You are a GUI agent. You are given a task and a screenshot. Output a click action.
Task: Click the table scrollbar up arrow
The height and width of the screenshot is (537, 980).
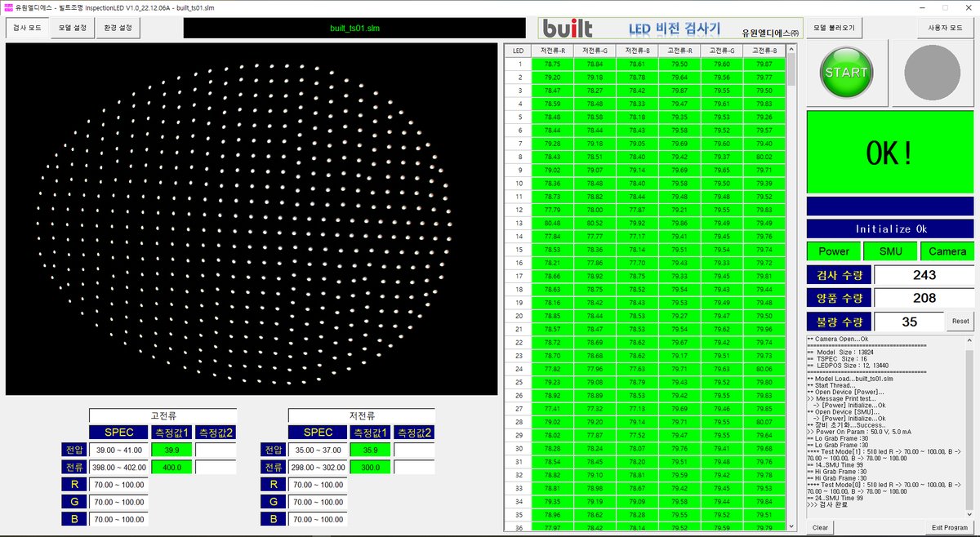point(791,49)
